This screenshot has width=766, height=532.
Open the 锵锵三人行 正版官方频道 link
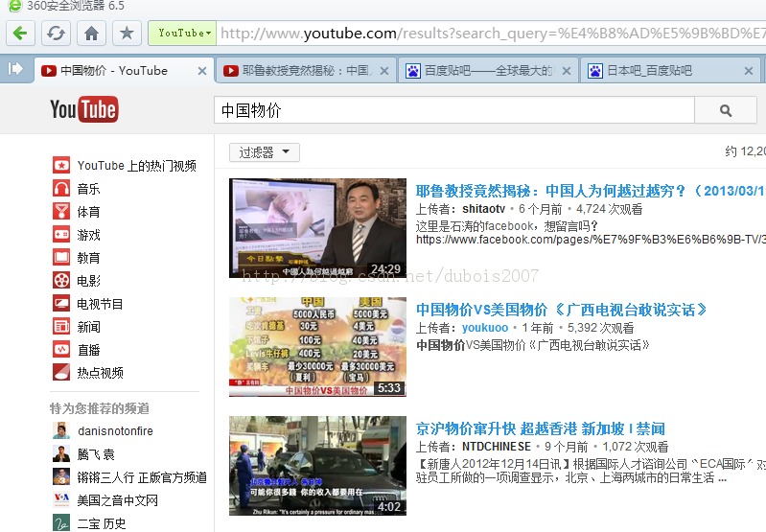point(142,477)
